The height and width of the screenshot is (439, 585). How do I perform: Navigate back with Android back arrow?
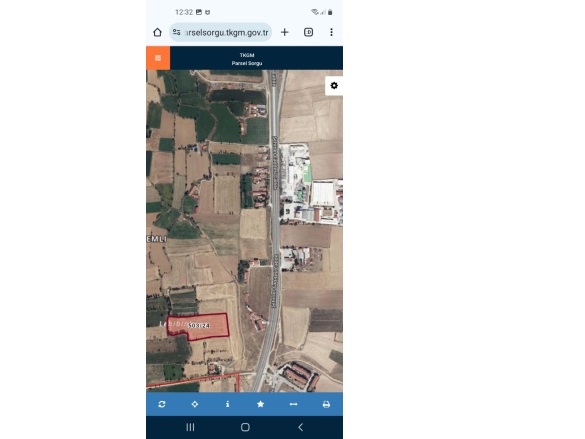pos(301,427)
